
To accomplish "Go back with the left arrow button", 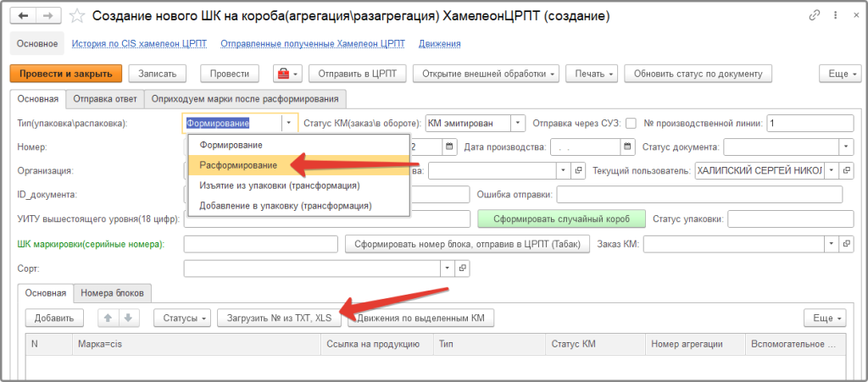I will 24,16.
